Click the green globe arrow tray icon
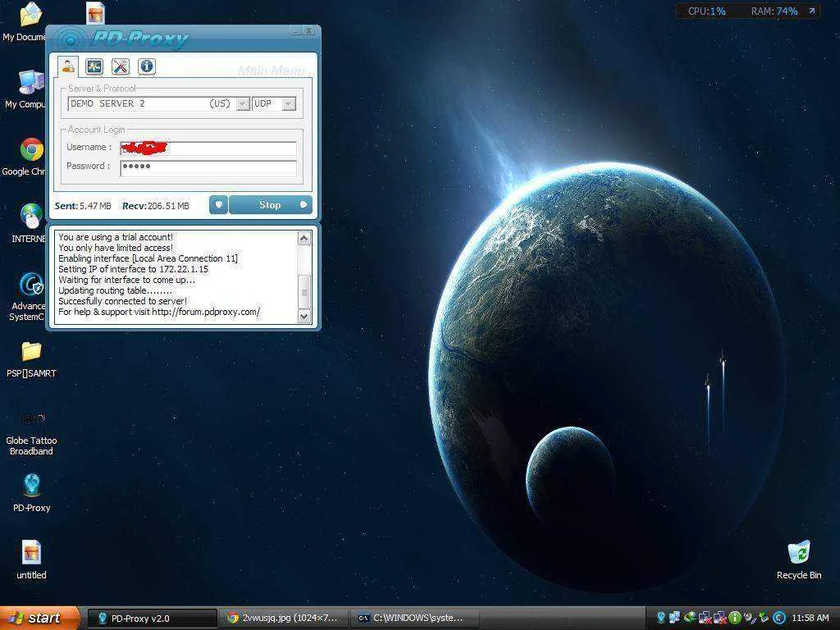Image resolution: width=840 pixels, height=630 pixels. click(690, 618)
